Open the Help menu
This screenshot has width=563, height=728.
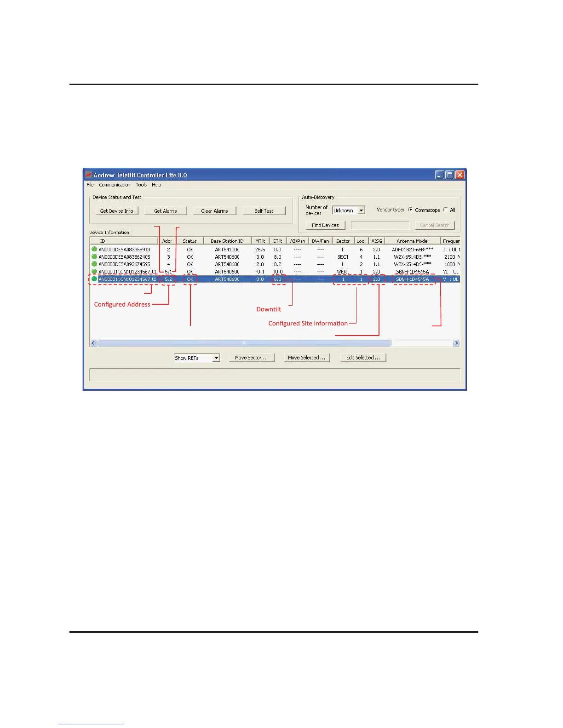(156, 185)
